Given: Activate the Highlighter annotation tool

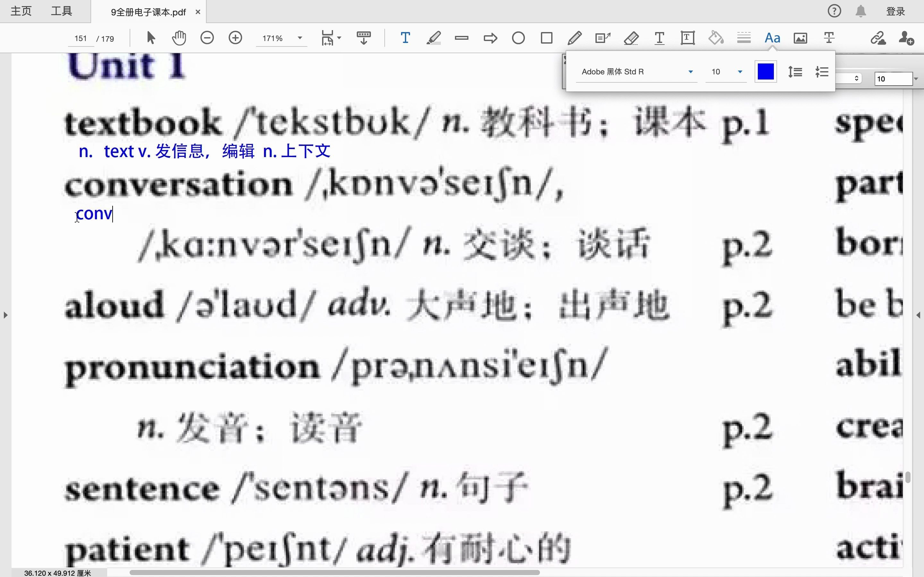Looking at the screenshot, I should point(433,38).
